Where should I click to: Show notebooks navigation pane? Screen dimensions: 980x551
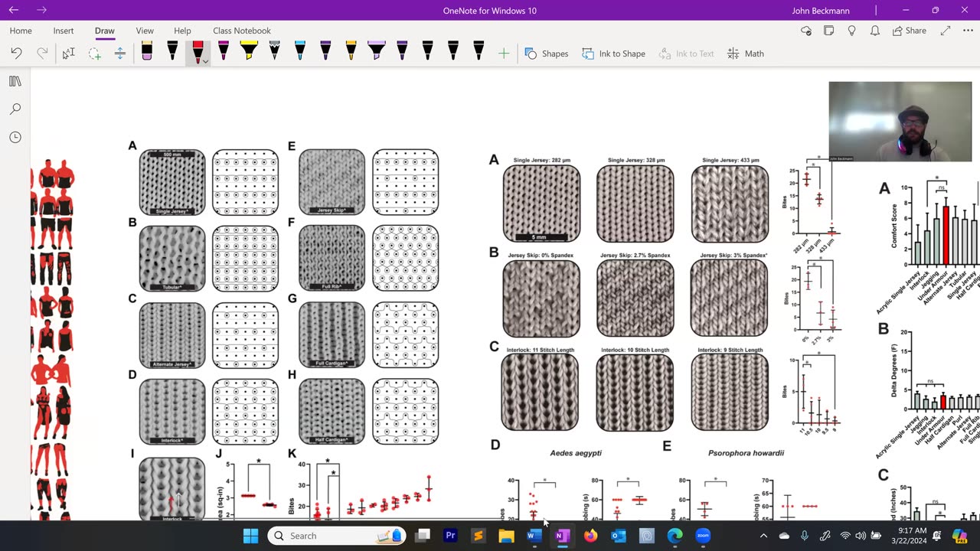tap(15, 81)
